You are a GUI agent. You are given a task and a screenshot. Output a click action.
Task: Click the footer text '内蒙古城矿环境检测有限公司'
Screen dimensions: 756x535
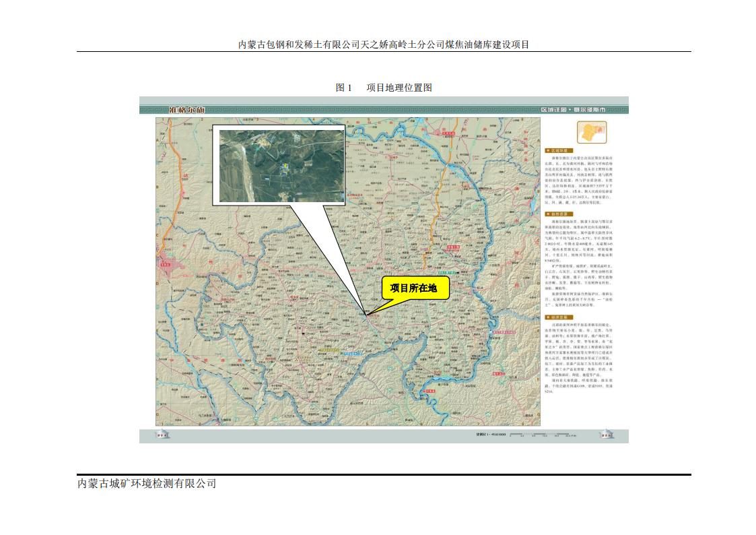[x=147, y=483]
